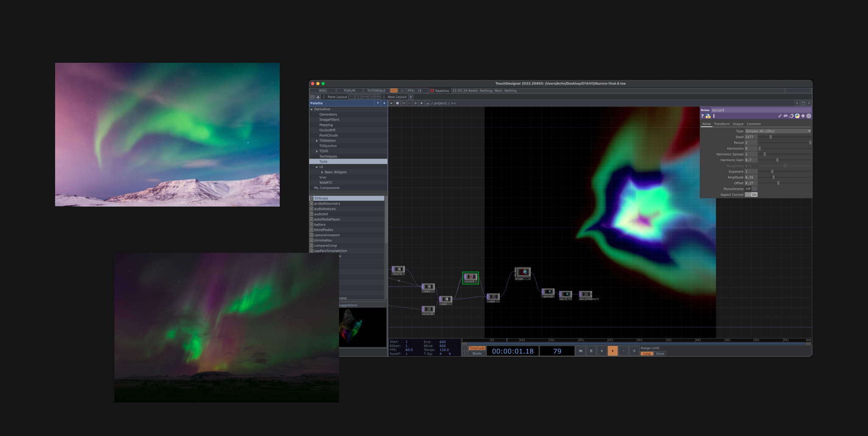This screenshot has height=436, width=868.
Task: Open the Output parameter tab
Action: (x=738, y=124)
